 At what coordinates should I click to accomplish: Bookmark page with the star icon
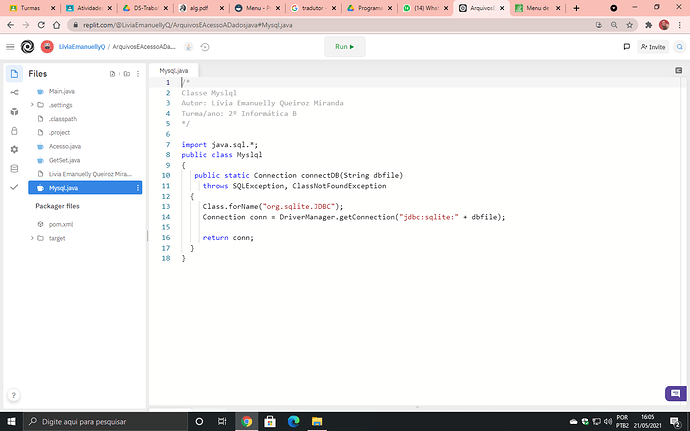click(x=629, y=25)
